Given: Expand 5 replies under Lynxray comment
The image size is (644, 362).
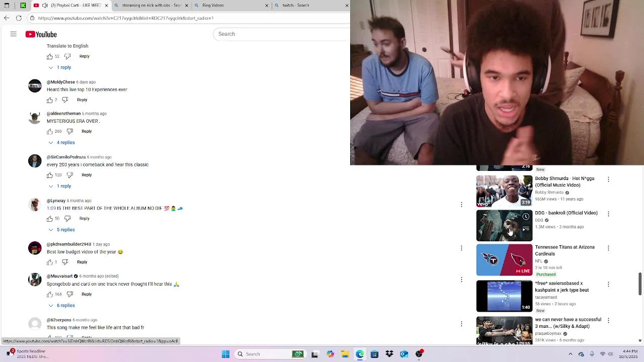Looking at the screenshot, I should pos(61,230).
